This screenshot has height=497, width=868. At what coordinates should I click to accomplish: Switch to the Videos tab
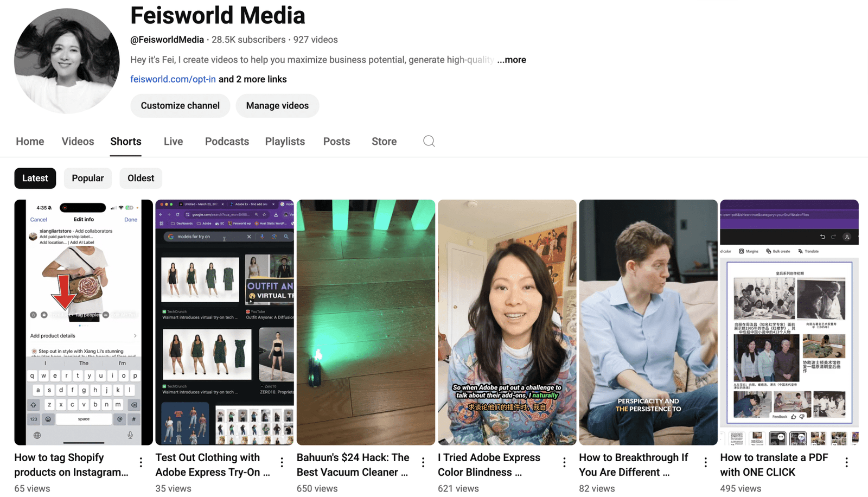(x=78, y=142)
